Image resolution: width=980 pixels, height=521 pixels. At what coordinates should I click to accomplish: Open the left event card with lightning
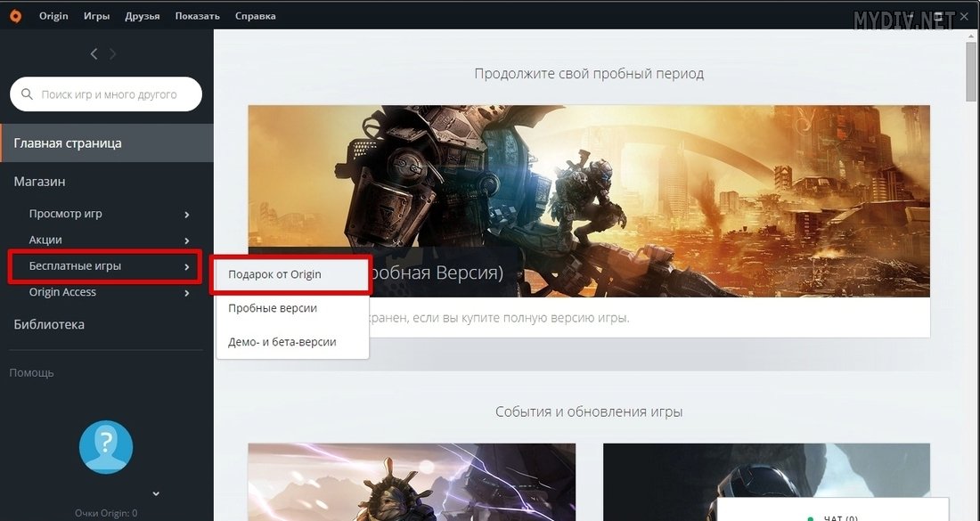(412, 483)
